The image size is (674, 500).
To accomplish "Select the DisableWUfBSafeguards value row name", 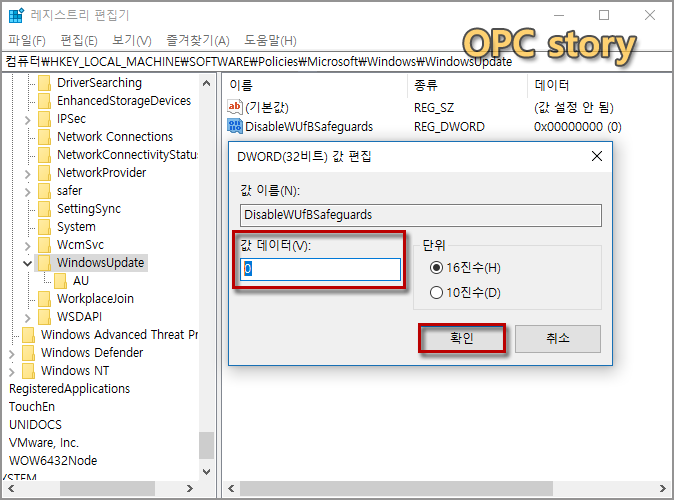I will click(x=309, y=126).
